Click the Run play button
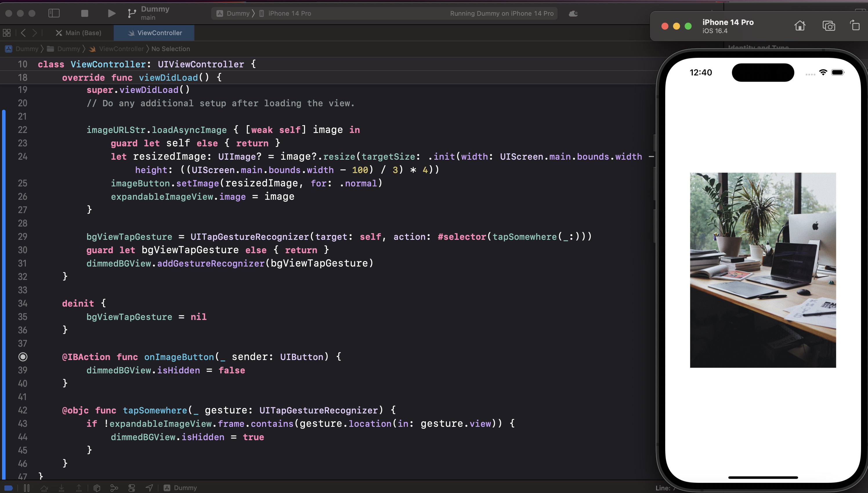Screen dimensions: 868x493 tap(111, 13)
